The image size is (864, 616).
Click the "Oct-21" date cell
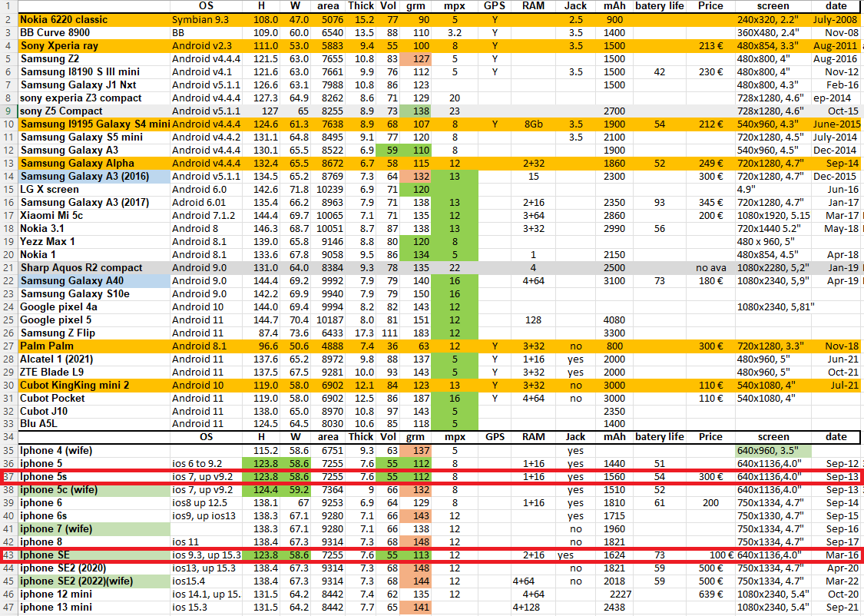pos(836,373)
